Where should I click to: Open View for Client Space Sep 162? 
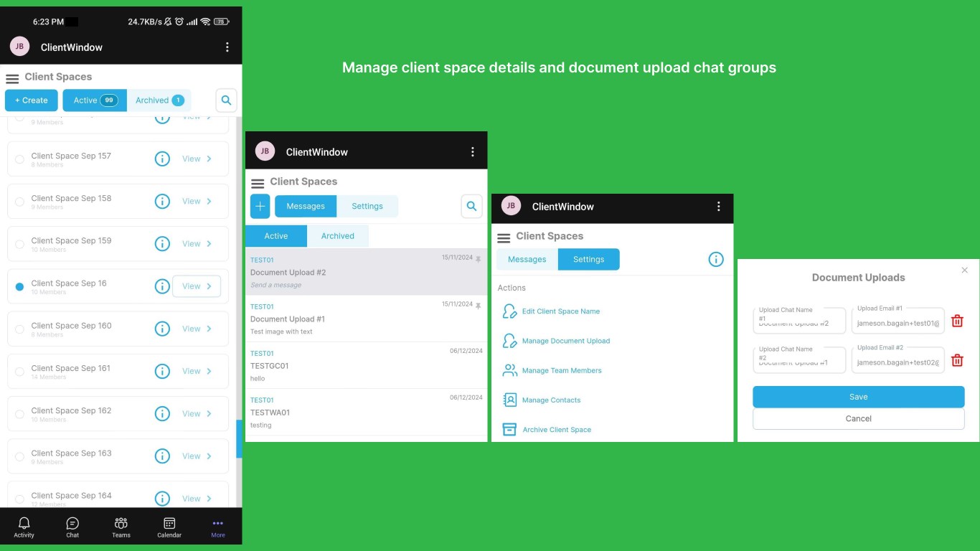pos(197,413)
